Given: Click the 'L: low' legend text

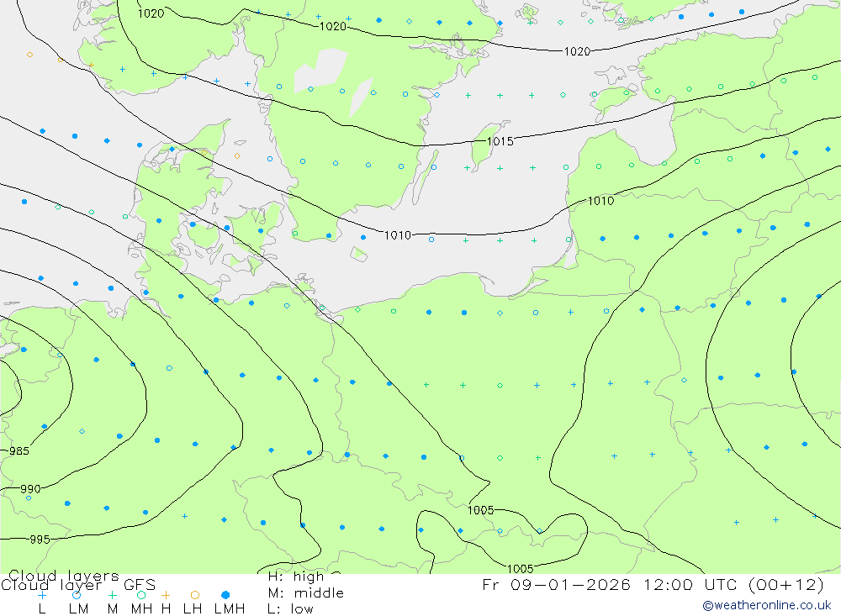Looking at the screenshot, I should click(x=290, y=609).
